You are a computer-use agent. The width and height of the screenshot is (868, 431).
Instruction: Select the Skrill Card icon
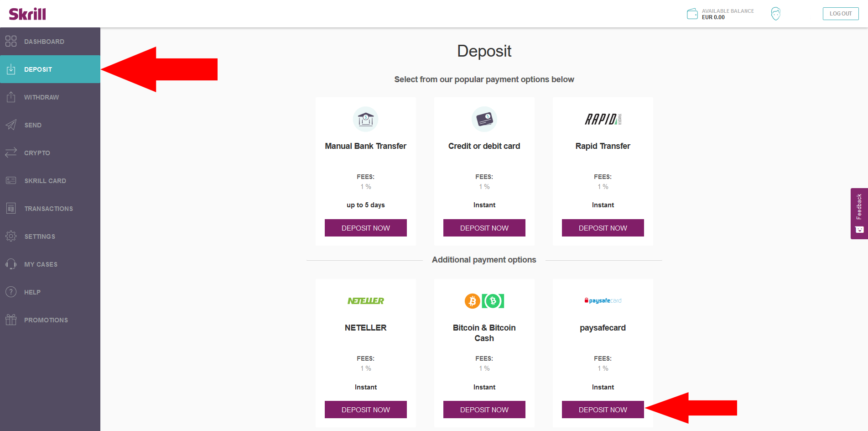click(x=11, y=180)
